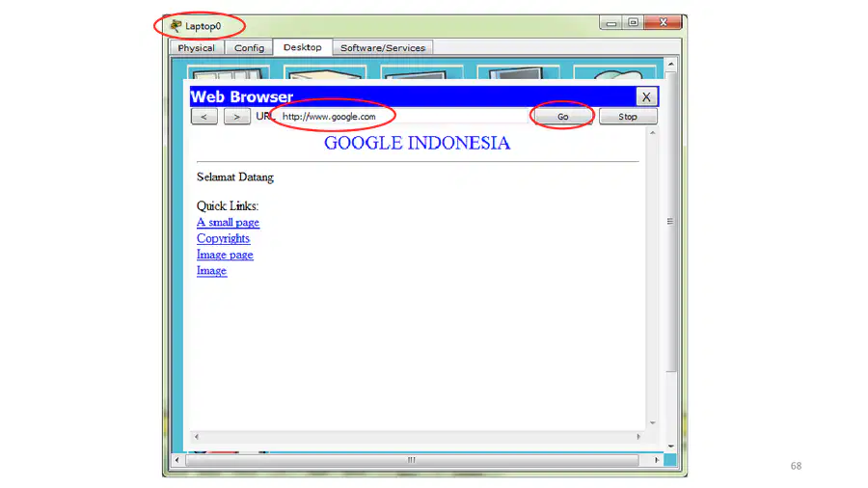Click Desktop pane scroll down arrow
Viewport: 868px width, 488px height.
(671, 446)
